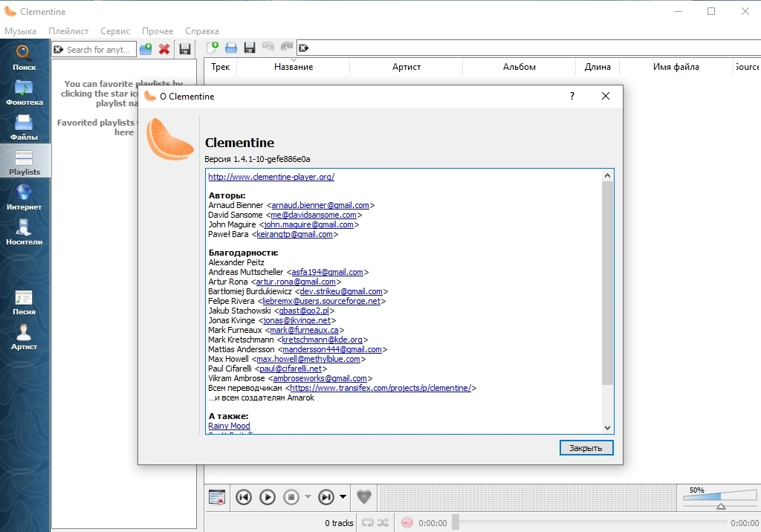Screen dimensions: 761x532
Task: Open the Музыка menu
Action: 20,31
